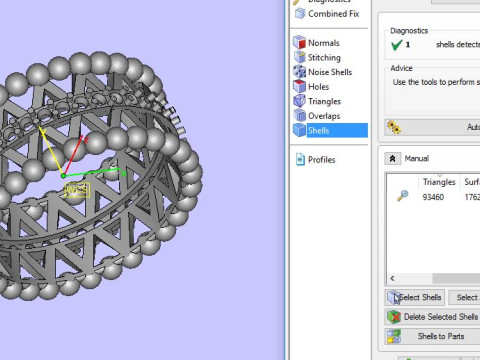Click the shell list horizontal scrollbar
480x360 pixels.
point(456,278)
